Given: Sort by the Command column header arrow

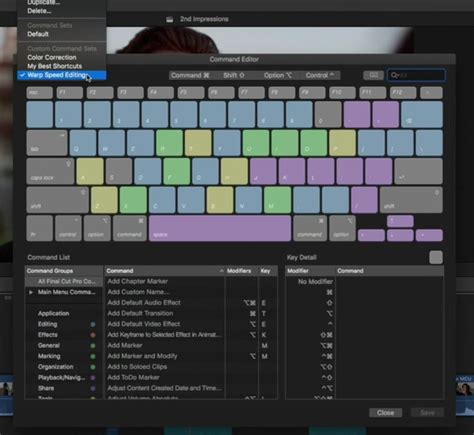Looking at the screenshot, I should click(x=221, y=271).
